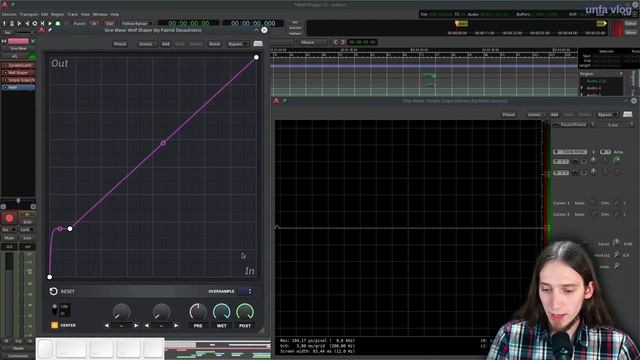Image resolution: width=640 pixels, height=360 pixels.
Task: Click the play transport button
Action: coord(50,24)
